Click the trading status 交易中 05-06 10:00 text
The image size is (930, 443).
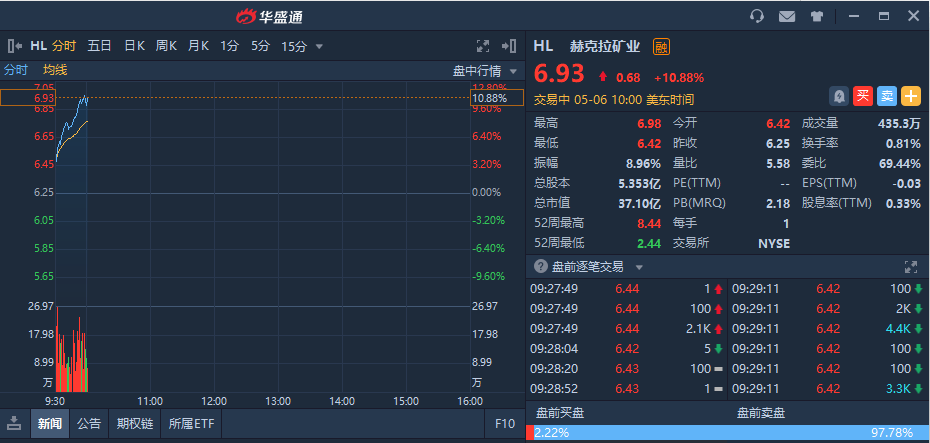[x=614, y=100]
